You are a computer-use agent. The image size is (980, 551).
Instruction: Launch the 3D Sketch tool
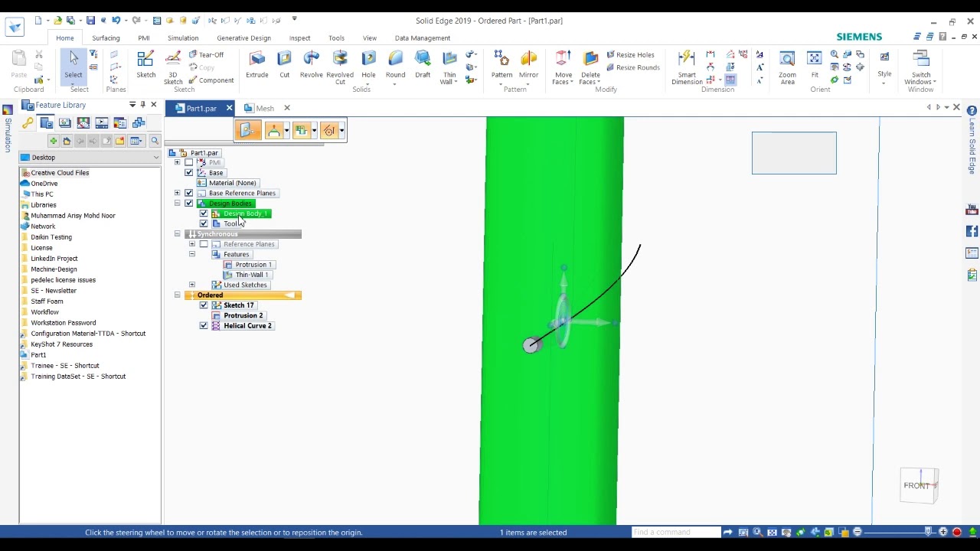coord(173,67)
